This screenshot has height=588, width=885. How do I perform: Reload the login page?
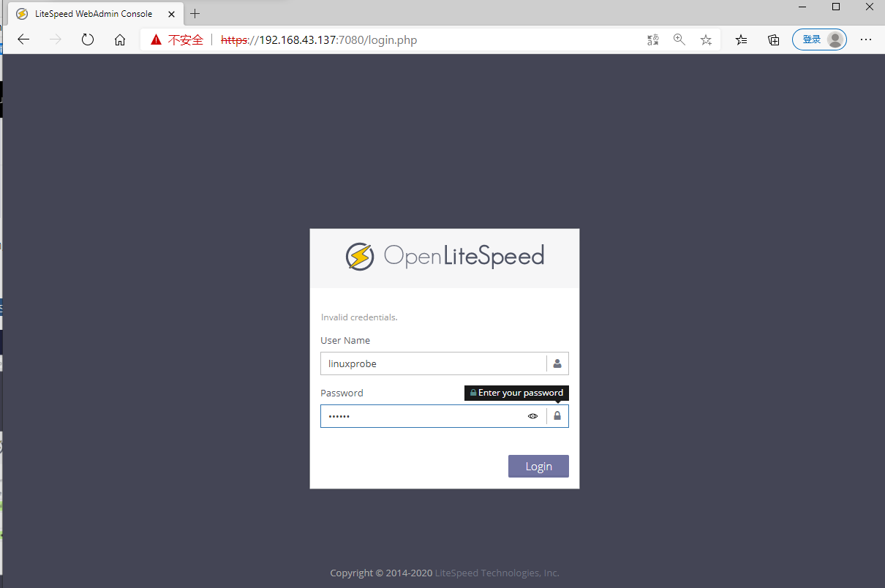88,39
